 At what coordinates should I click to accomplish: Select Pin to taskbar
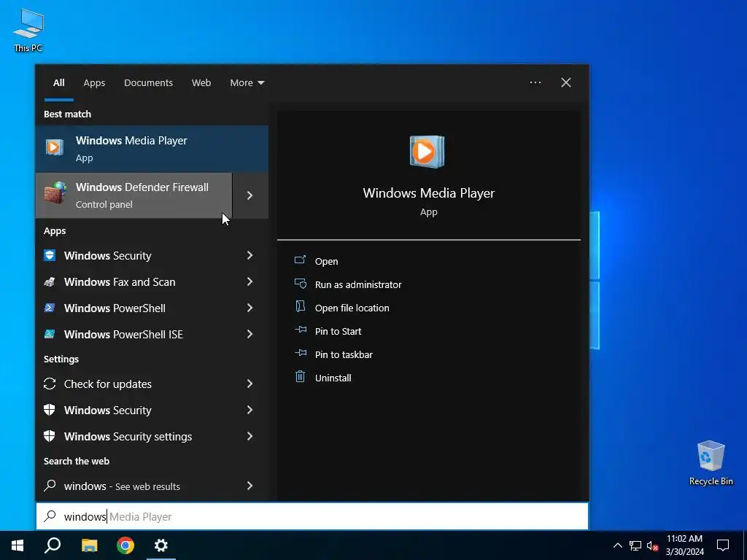click(344, 354)
